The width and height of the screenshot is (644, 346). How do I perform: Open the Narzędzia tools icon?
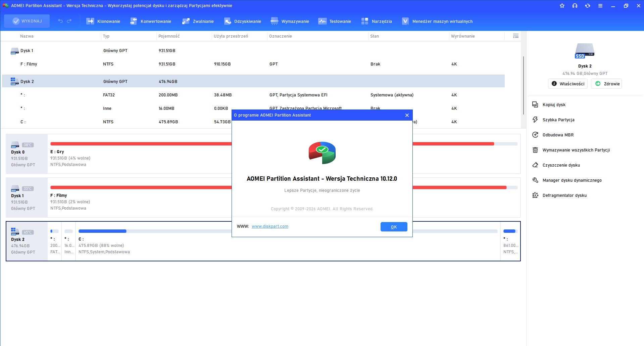pyautogui.click(x=365, y=21)
